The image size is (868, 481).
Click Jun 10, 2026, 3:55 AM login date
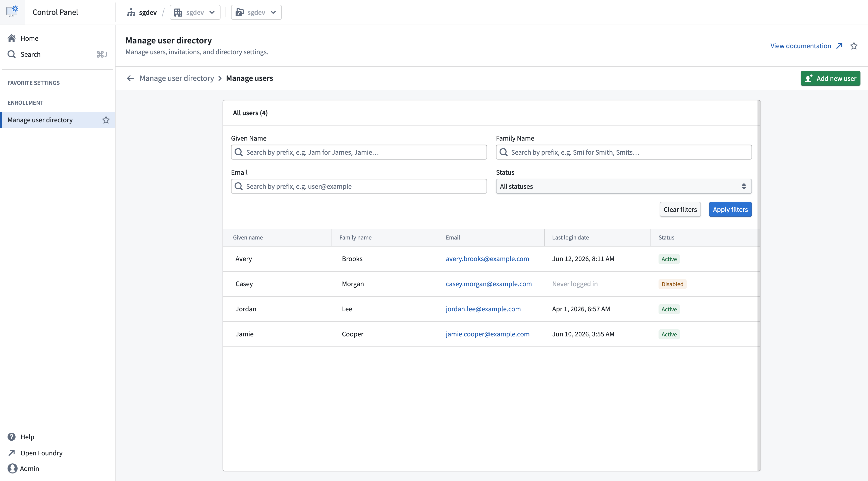click(583, 334)
